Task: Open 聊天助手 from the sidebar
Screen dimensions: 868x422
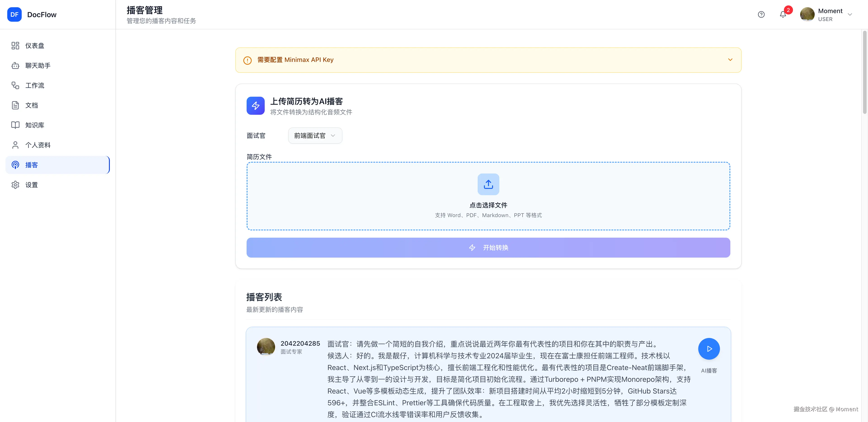Action: [x=38, y=65]
